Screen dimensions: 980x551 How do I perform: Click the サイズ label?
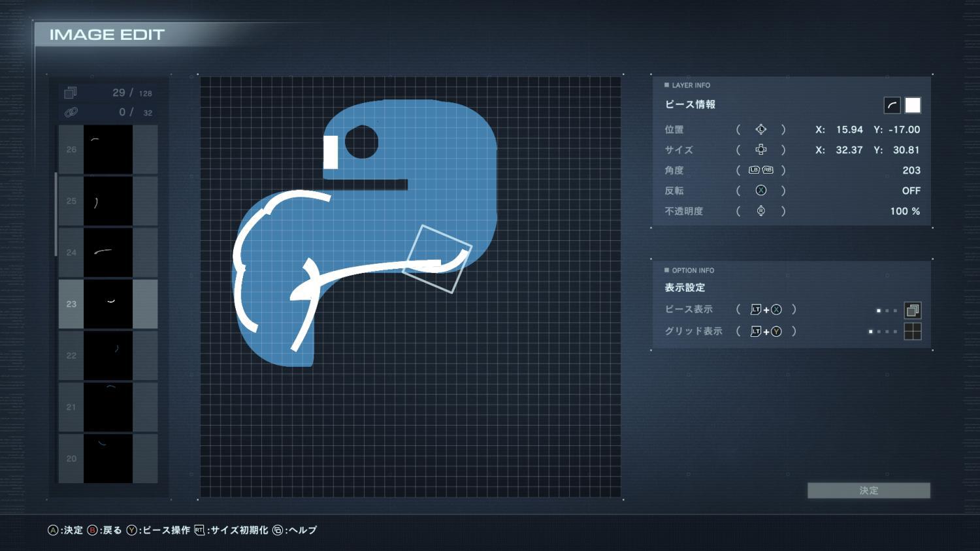(679, 150)
